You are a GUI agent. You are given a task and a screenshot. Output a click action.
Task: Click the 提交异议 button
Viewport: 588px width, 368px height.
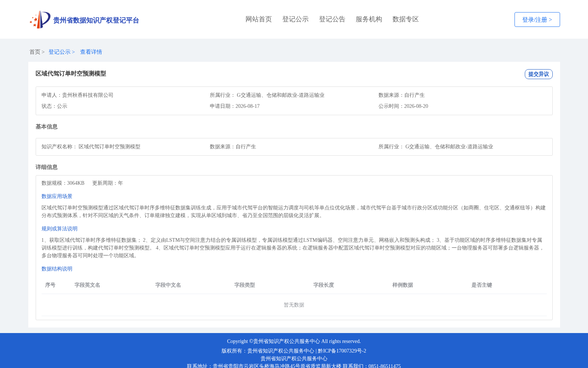point(538,74)
